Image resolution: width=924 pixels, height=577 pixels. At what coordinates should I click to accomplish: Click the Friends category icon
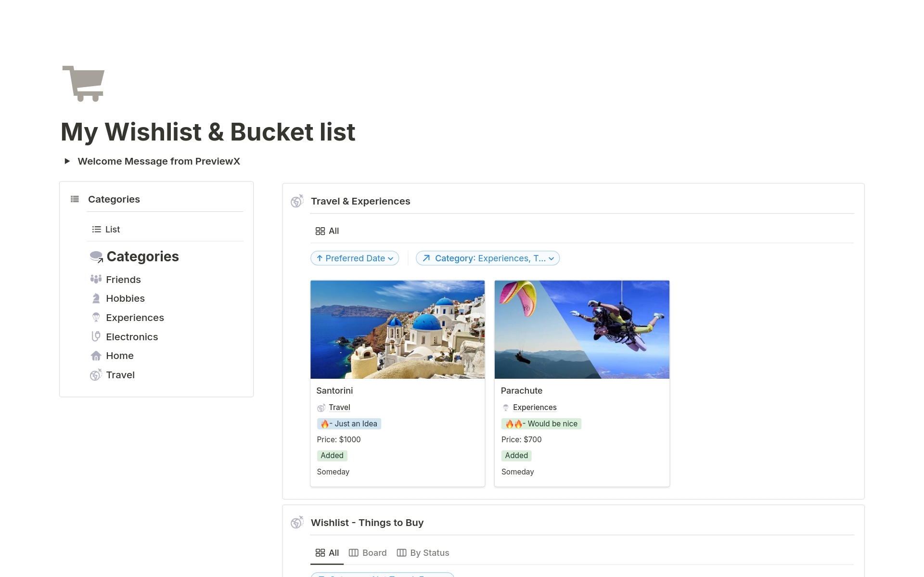coord(96,279)
